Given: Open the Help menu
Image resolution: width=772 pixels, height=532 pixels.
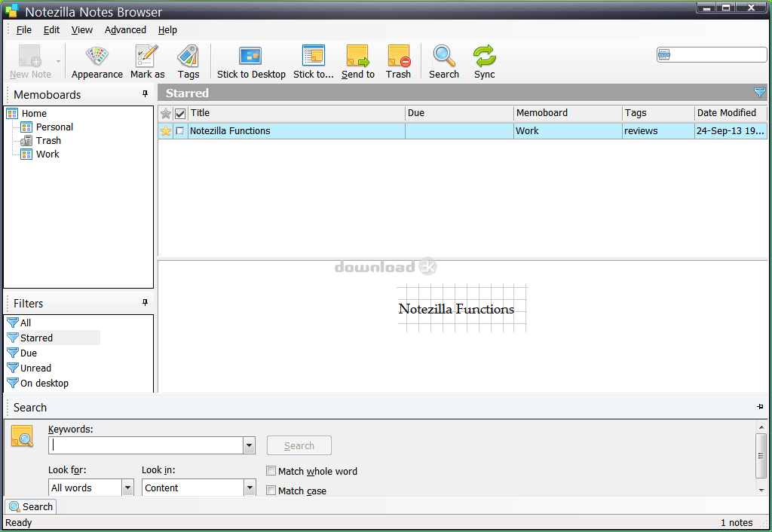Looking at the screenshot, I should click(x=167, y=30).
